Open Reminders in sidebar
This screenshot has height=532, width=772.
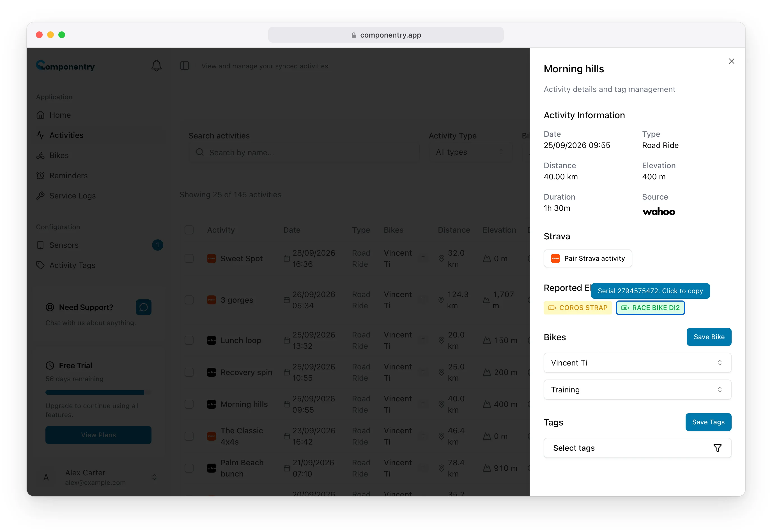(x=99, y=175)
